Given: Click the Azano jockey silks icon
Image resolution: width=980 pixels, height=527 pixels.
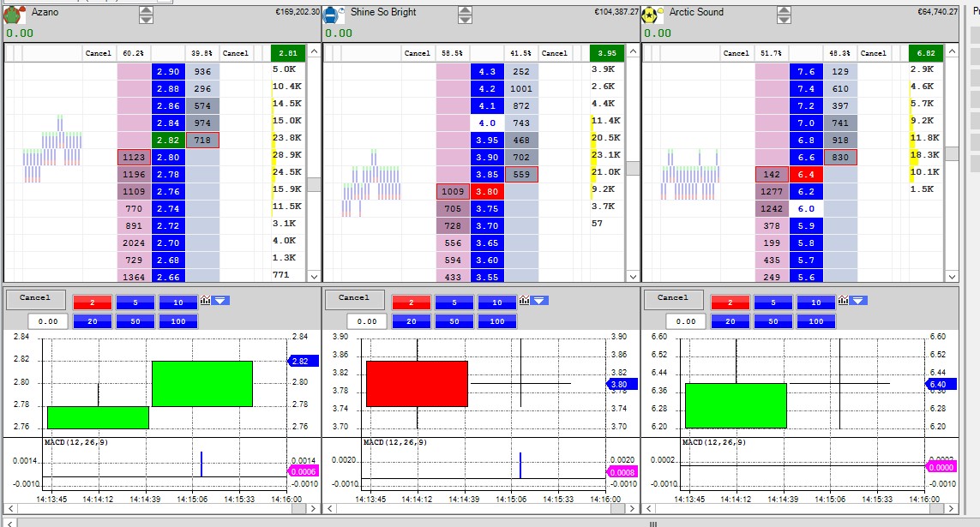Looking at the screenshot, I should pyautogui.click(x=15, y=15).
